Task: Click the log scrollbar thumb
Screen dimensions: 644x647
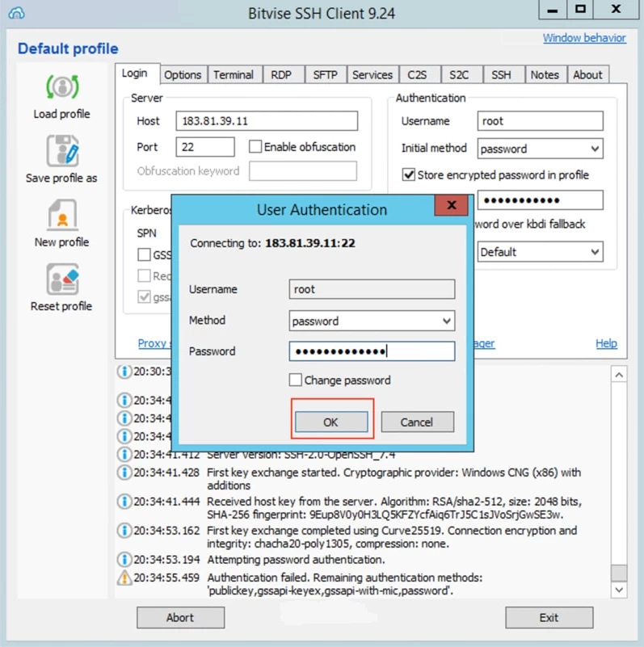Action: (x=619, y=573)
